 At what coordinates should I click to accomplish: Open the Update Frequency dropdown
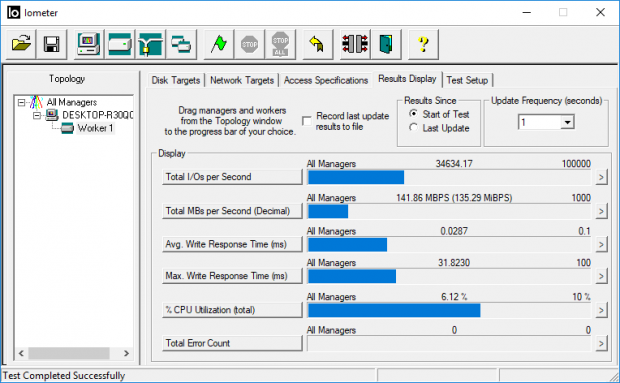click(x=567, y=122)
